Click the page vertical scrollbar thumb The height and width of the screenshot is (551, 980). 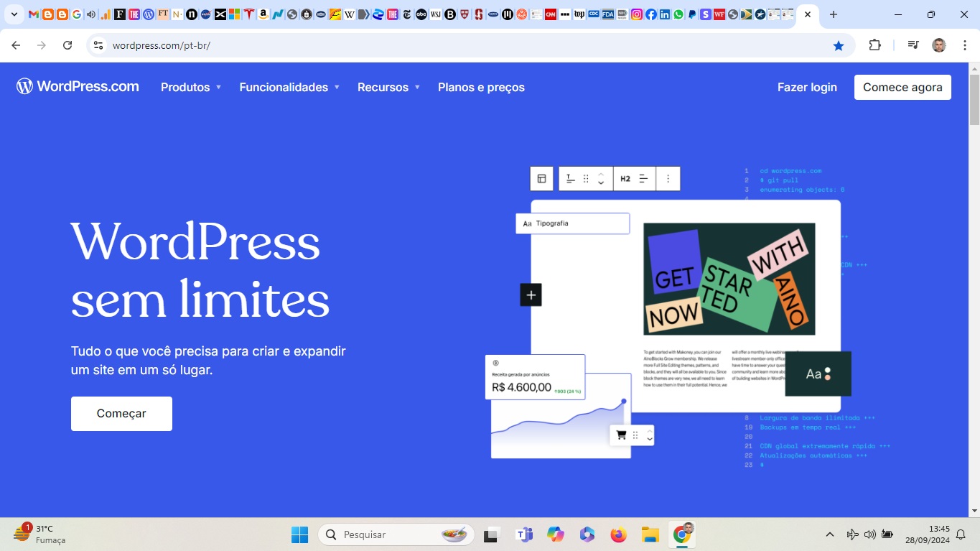click(x=974, y=99)
